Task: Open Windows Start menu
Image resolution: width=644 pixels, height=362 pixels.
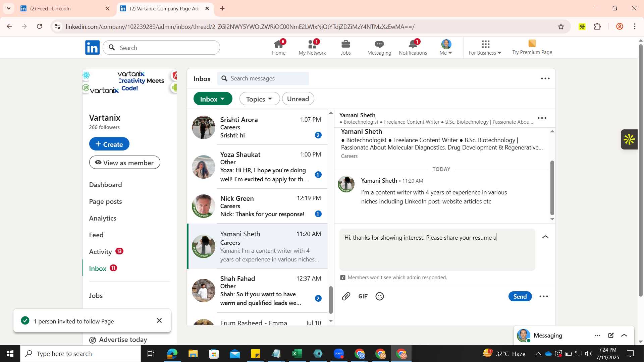Action: tap(10, 354)
